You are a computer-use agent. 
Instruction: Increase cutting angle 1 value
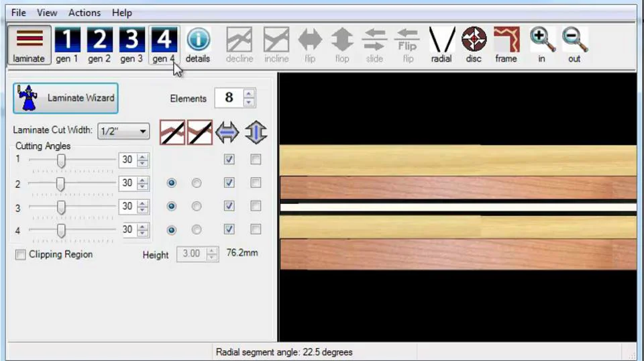pyautogui.click(x=142, y=156)
